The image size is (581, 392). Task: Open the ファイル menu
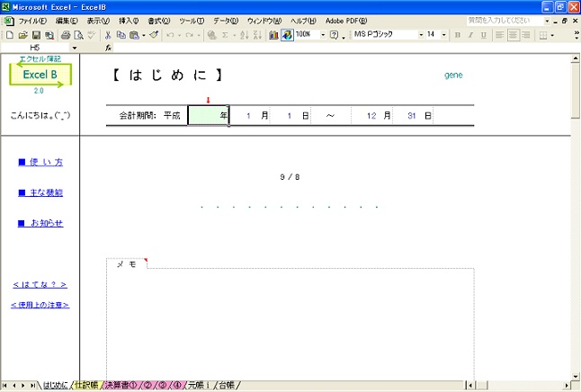[x=32, y=21]
